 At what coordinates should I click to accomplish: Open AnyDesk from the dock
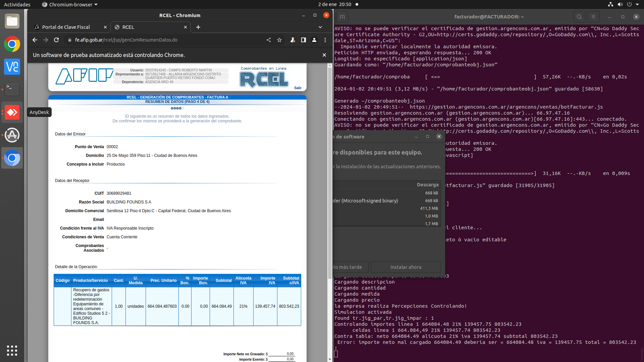coord(12,112)
